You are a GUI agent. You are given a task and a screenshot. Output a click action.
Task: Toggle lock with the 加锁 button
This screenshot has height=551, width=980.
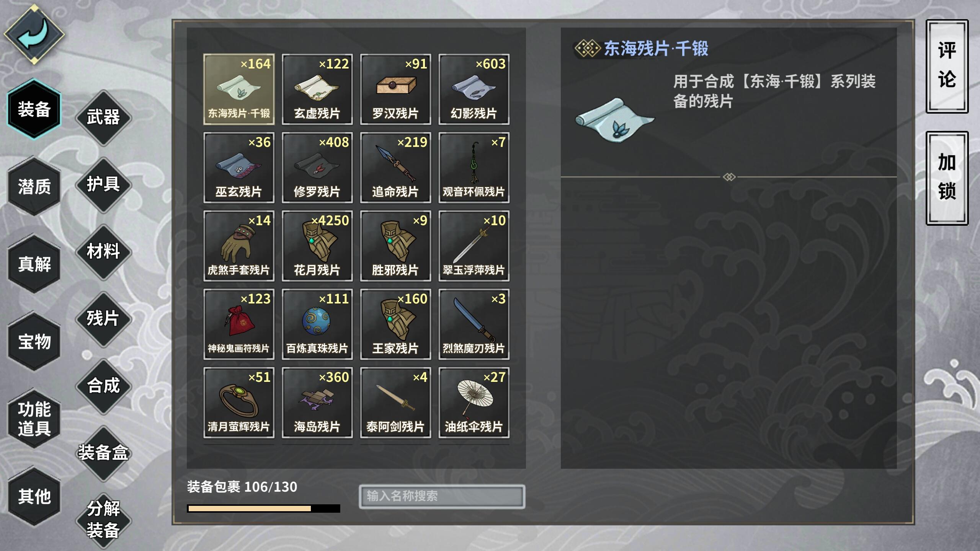pos(947,178)
